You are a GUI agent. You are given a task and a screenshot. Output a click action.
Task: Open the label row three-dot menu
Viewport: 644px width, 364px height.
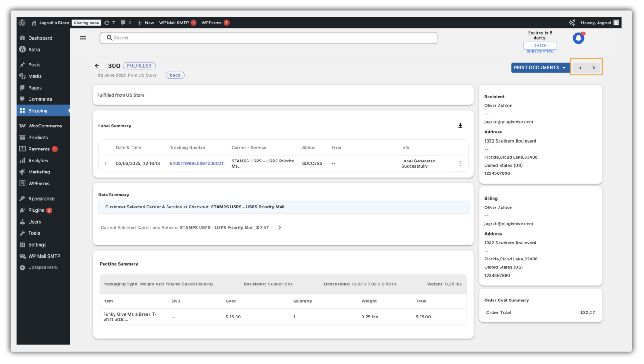click(460, 163)
